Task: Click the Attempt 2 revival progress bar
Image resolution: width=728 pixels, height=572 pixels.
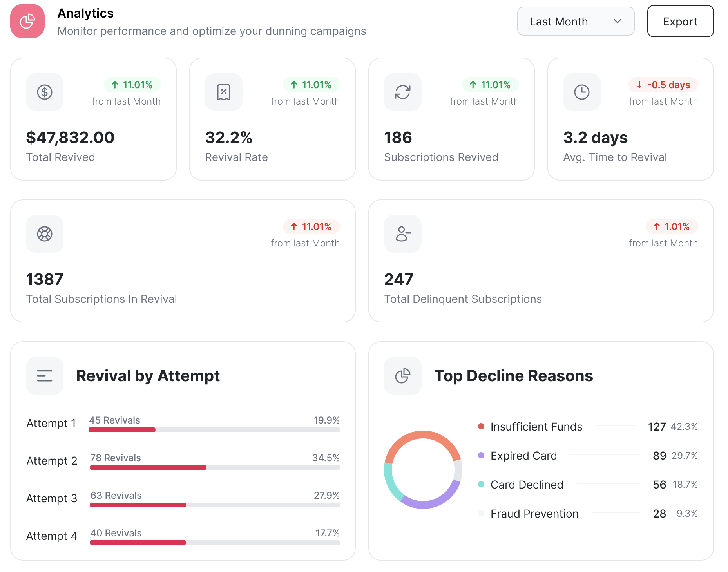Action: pos(215,467)
